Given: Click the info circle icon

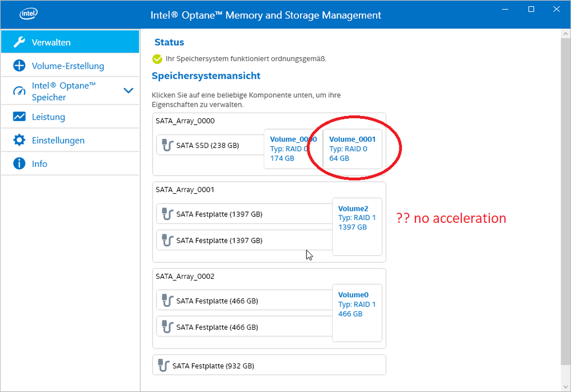Looking at the screenshot, I should point(19,163).
